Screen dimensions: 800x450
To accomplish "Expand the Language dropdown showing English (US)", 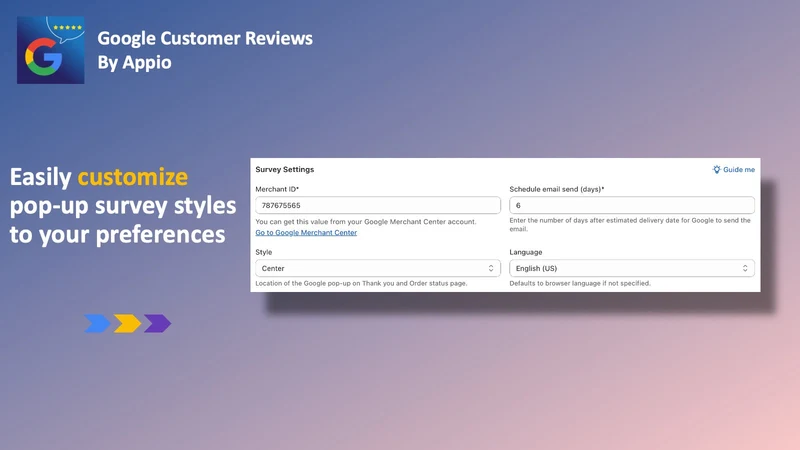I will pyautogui.click(x=632, y=268).
